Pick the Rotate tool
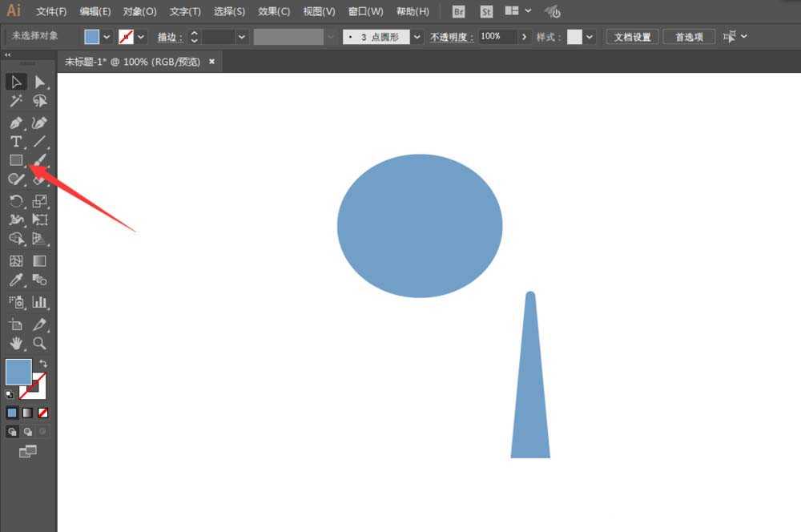 click(x=16, y=201)
